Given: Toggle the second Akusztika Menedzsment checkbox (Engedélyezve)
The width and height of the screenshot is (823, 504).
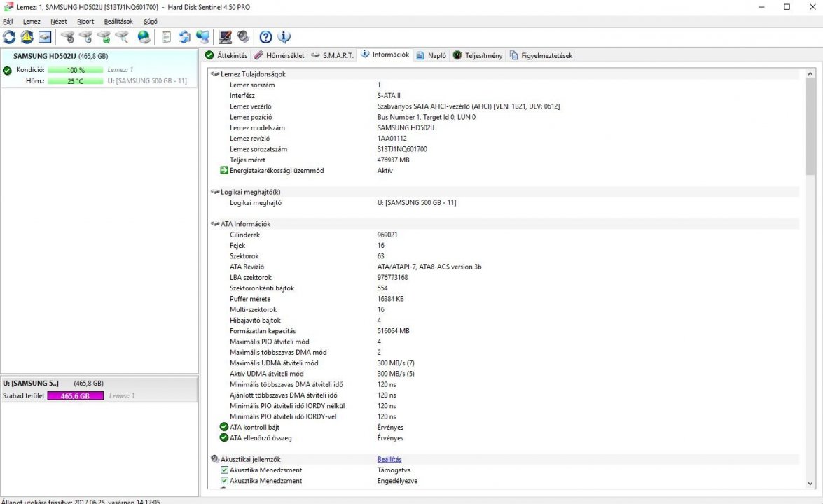Looking at the screenshot, I should (224, 481).
